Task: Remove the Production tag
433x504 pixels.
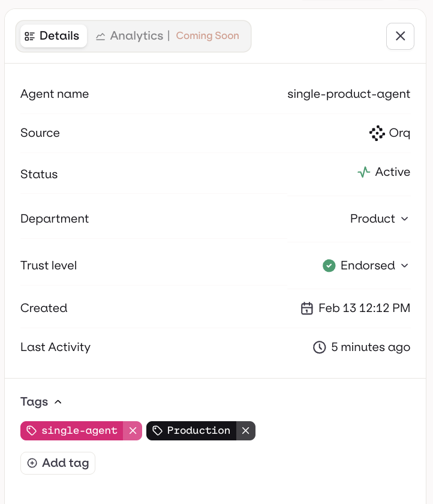Action: (x=246, y=430)
